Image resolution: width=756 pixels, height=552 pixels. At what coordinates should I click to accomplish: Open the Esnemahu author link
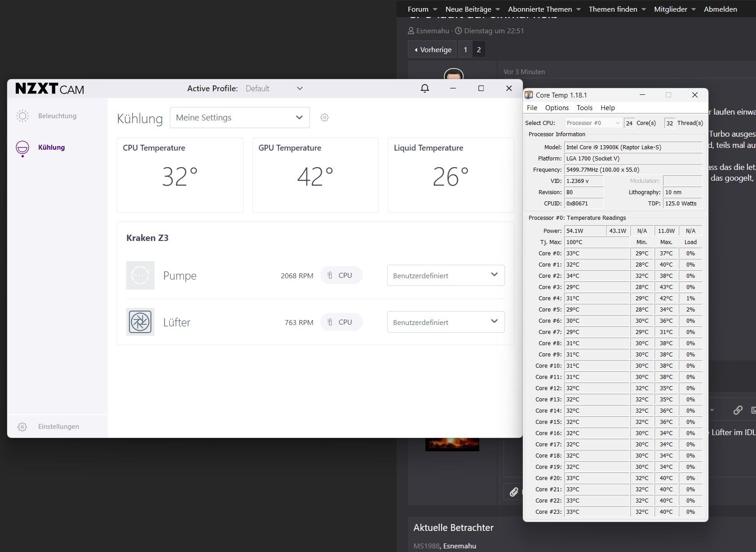[433, 31]
